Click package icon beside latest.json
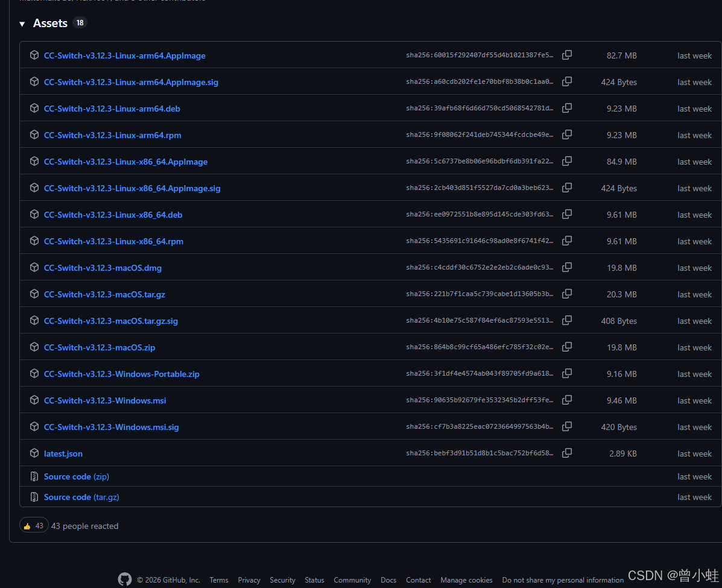The image size is (722, 588). (34, 453)
